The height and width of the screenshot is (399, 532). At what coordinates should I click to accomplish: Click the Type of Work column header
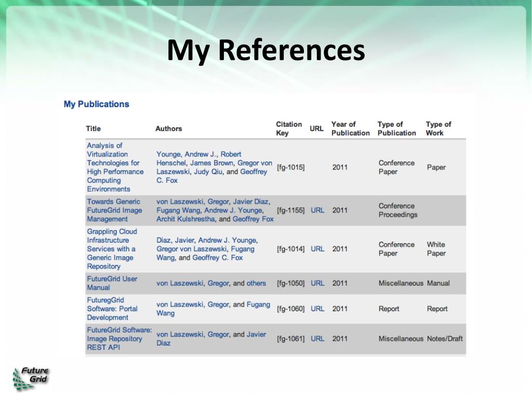point(438,129)
